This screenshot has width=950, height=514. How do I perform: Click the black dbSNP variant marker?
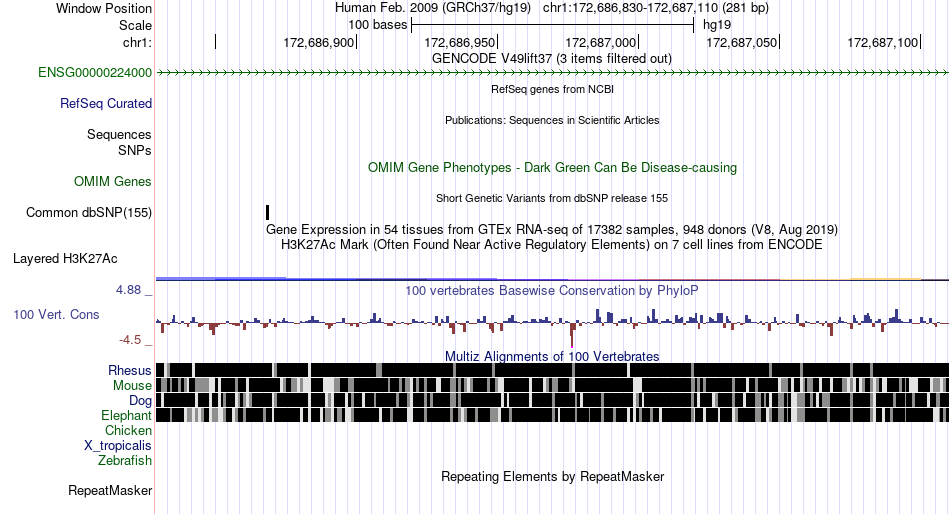tap(267, 212)
